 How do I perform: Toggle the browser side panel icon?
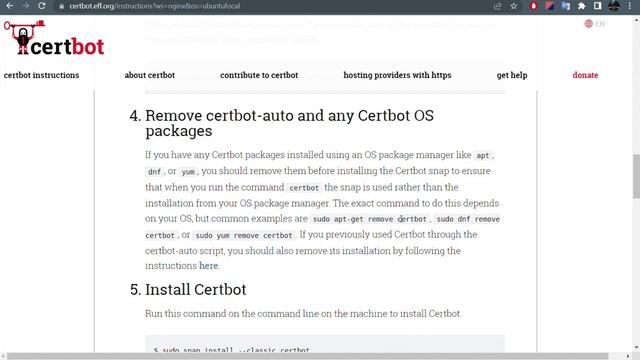point(598,6)
